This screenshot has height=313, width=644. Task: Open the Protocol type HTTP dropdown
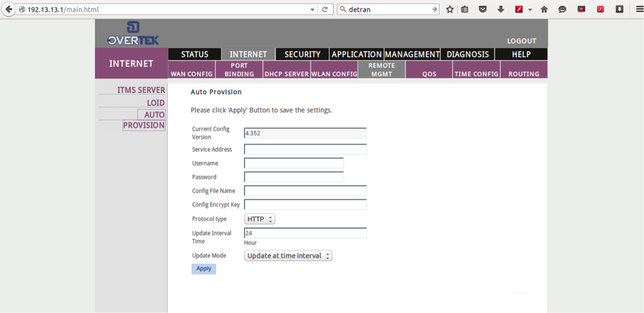[259, 219]
